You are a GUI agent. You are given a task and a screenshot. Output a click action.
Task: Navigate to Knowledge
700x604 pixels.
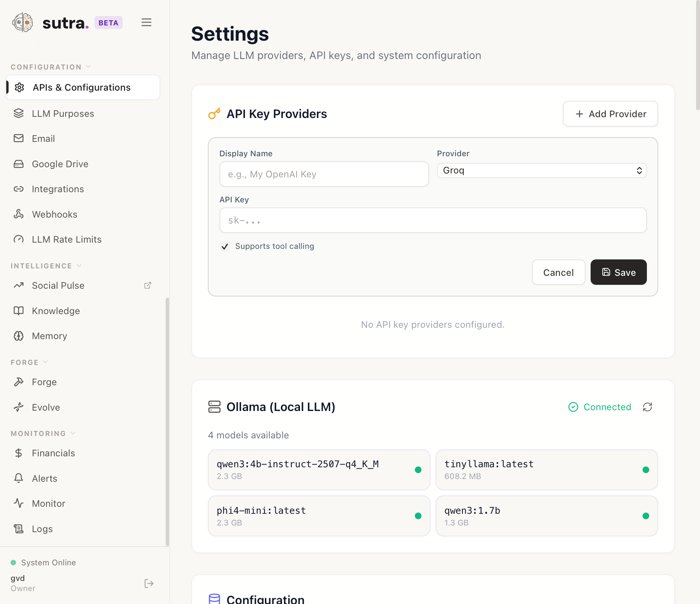coord(83,311)
